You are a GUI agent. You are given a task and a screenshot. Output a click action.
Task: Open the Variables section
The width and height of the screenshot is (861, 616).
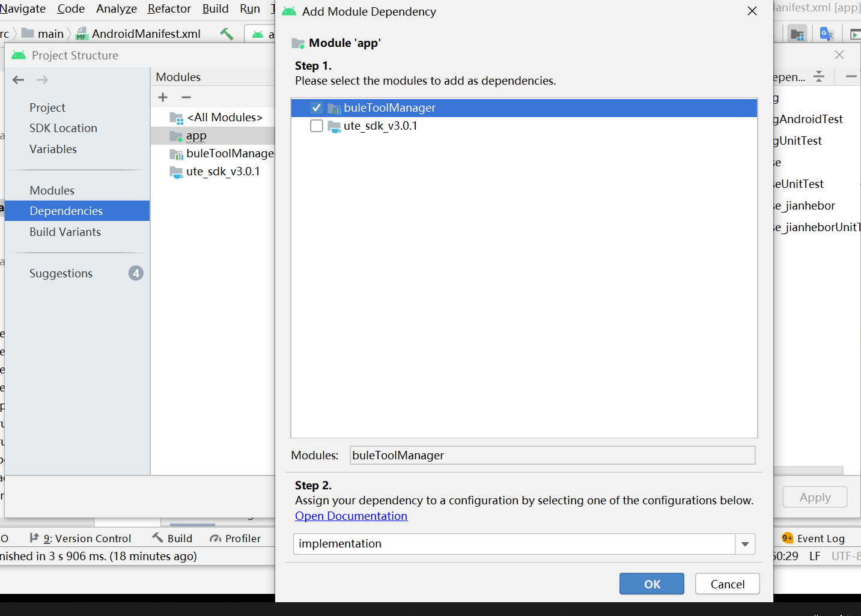(x=53, y=149)
